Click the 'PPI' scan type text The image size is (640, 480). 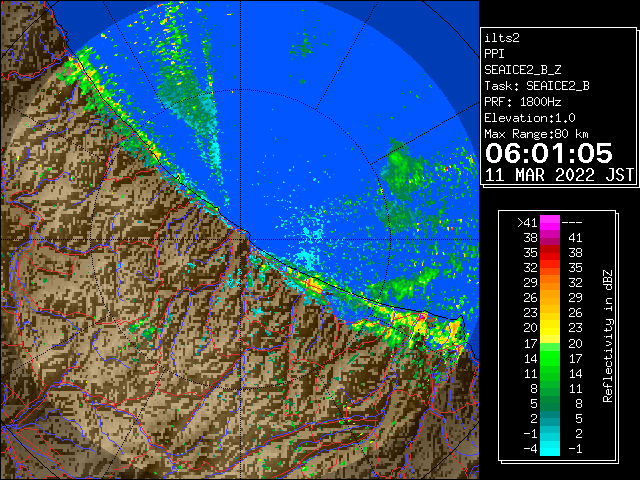coord(494,54)
